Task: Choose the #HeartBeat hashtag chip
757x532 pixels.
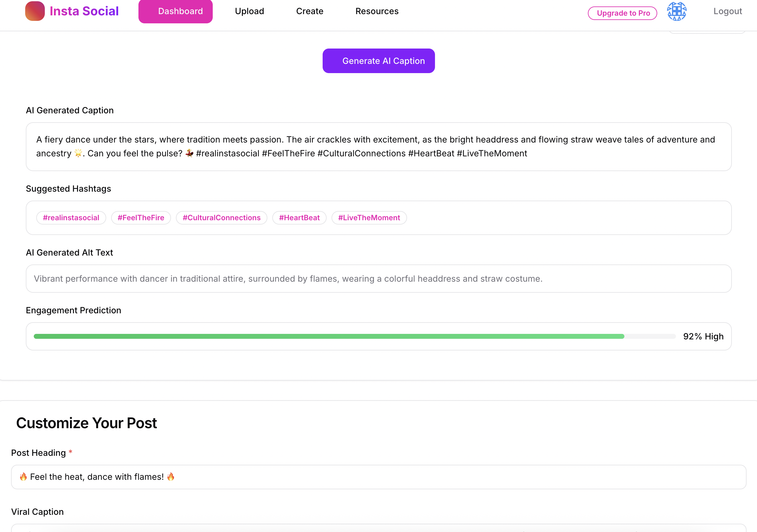Action: point(299,218)
